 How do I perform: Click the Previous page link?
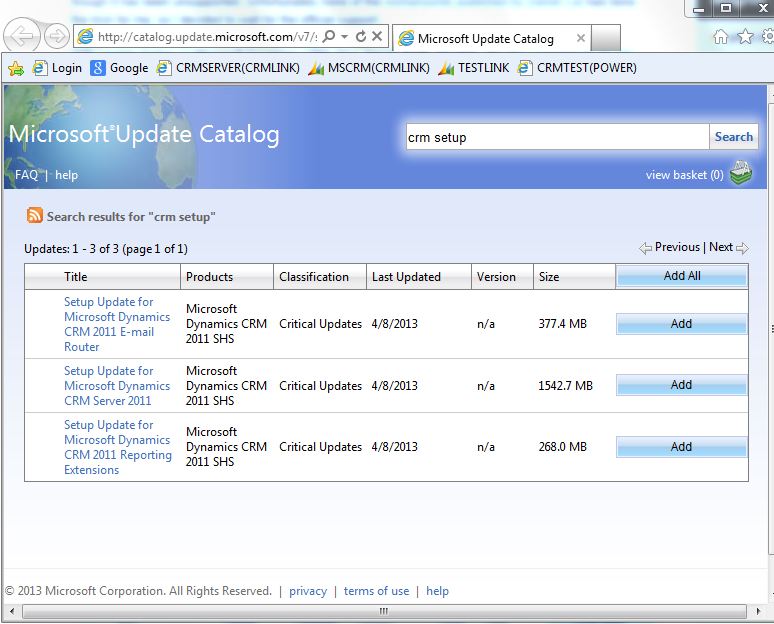(x=677, y=247)
